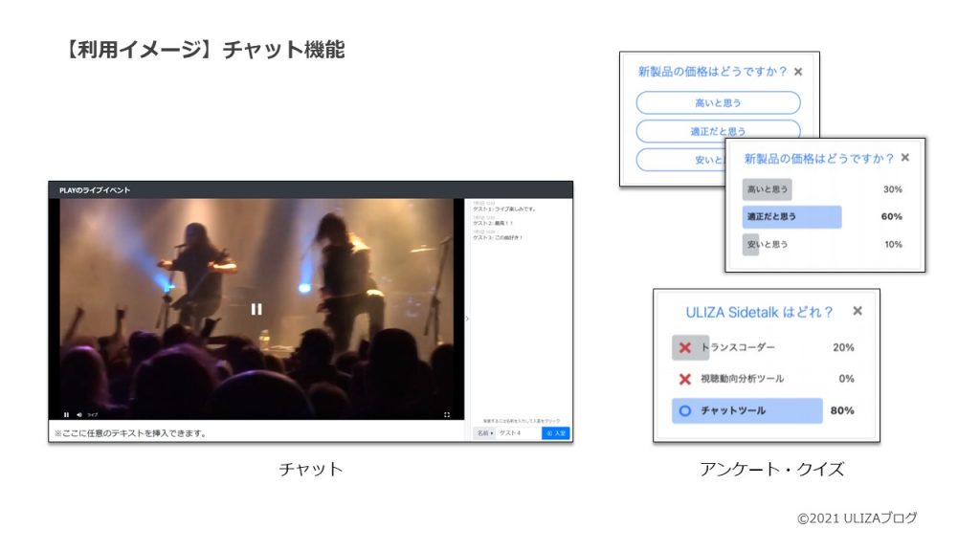Choose the 適正だと思う survey option button
980x551 pixels.
pyautogui.click(x=718, y=130)
